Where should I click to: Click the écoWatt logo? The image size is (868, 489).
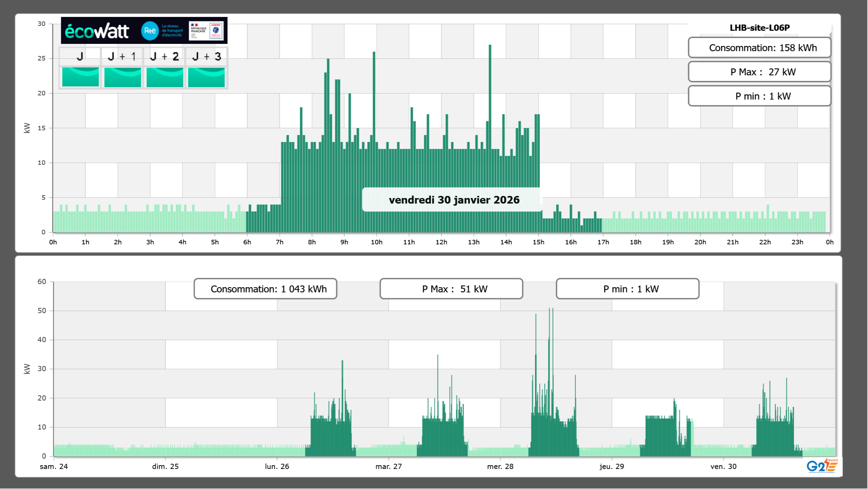(x=97, y=31)
